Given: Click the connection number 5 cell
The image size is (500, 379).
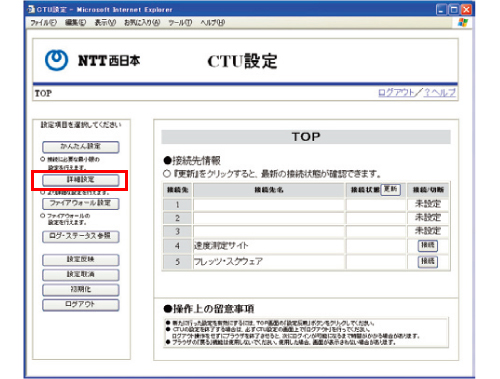Looking at the screenshot, I should point(177,262).
